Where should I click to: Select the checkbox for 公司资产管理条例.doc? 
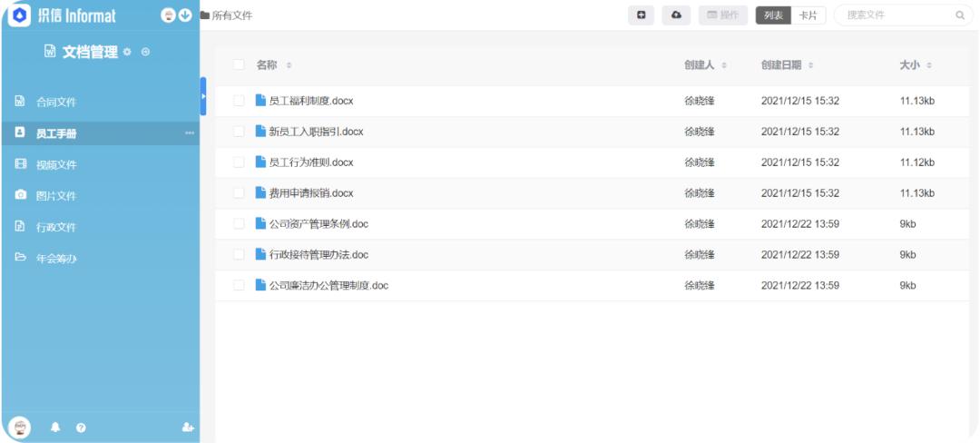point(239,224)
